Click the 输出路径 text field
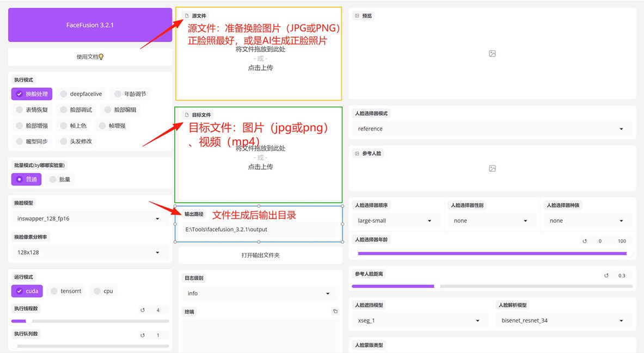Image resolution: width=644 pixels, height=353 pixels. (260, 230)
